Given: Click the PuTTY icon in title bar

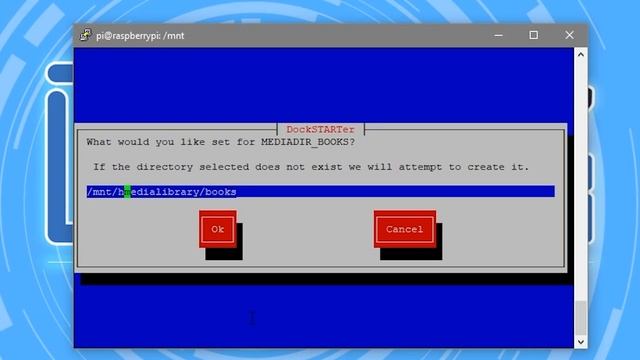Looking at the screenshot, I should pyautogui.click(x=86, y=35).
